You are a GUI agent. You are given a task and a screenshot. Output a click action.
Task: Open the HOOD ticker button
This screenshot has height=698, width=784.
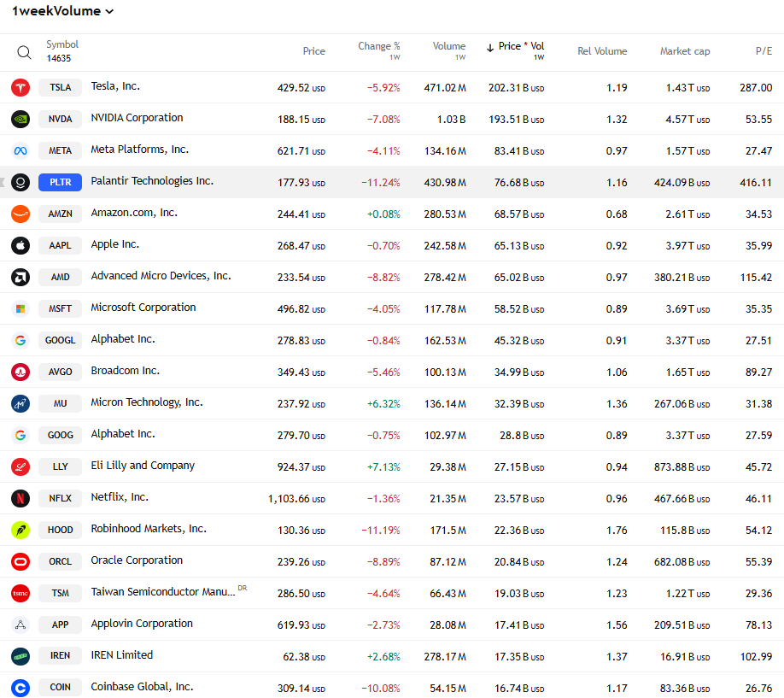(60, 530)
